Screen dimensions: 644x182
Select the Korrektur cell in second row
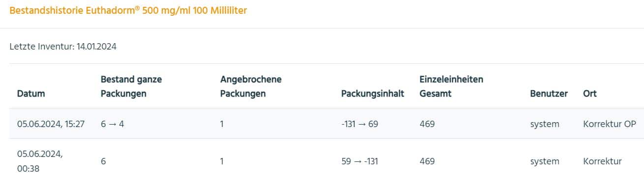pyautogui.click(x=602, y=161)
